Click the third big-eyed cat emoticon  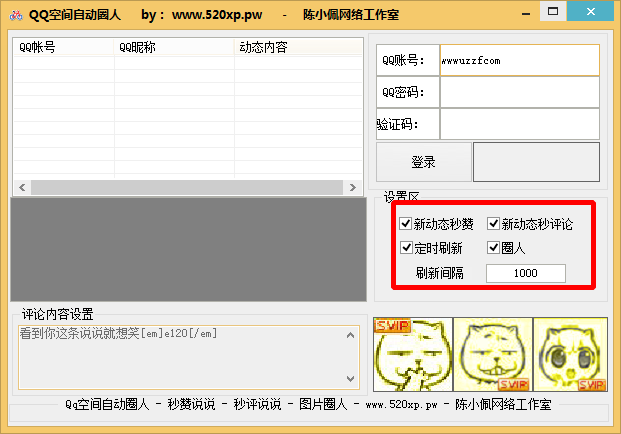570,354
